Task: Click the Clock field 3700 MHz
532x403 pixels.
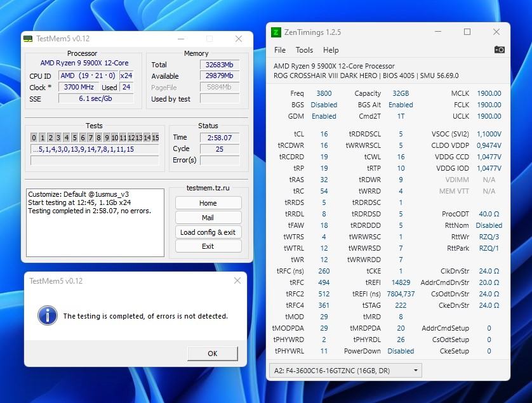Action: pos(79,87)
